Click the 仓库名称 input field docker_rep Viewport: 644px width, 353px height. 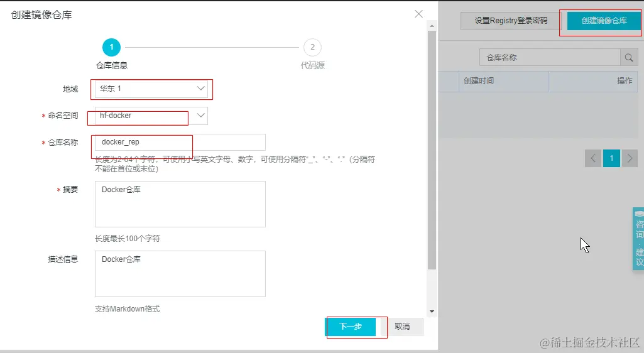pyautogui.click(x=180, y=142)
